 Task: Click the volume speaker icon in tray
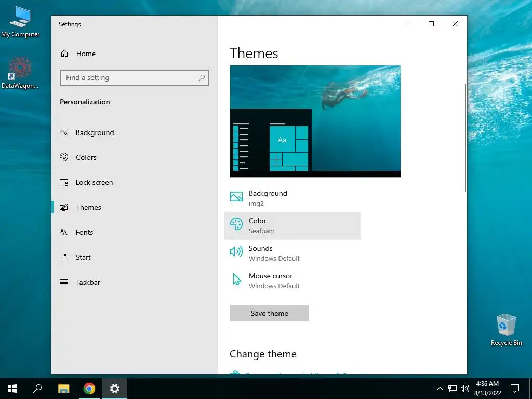coord(465,389)
